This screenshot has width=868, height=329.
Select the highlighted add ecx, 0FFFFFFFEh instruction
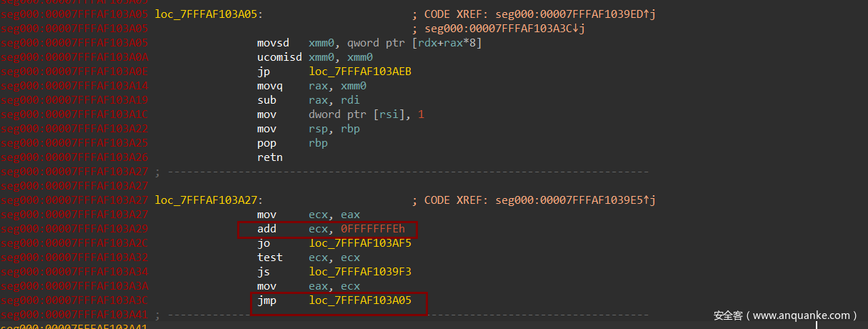[x=327, y=229]
